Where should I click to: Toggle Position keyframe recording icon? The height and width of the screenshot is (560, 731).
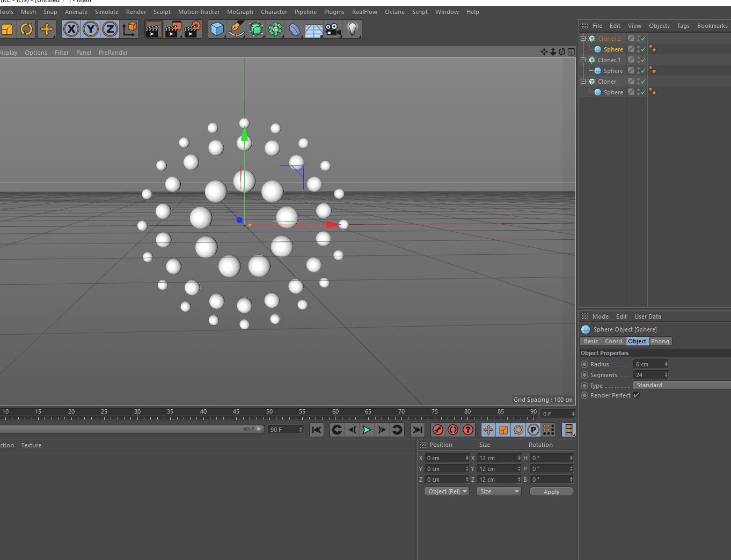point(488,430)
